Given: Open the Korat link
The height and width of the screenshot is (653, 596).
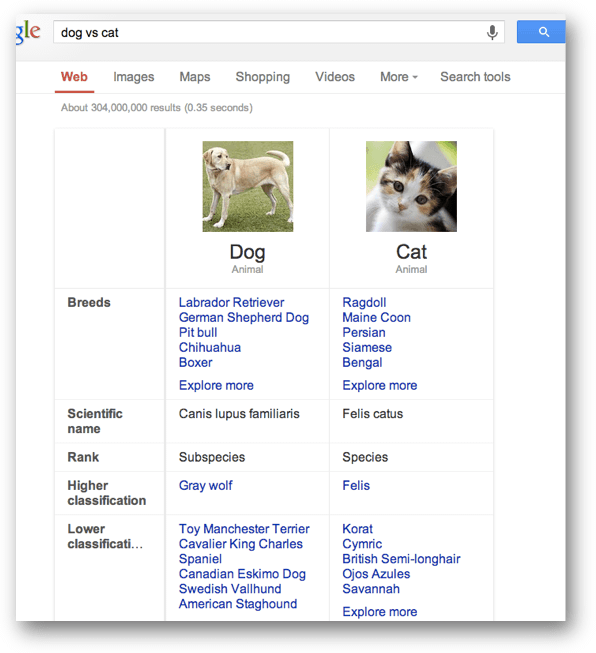Looking at the screenshot, I should pos(357,529).
